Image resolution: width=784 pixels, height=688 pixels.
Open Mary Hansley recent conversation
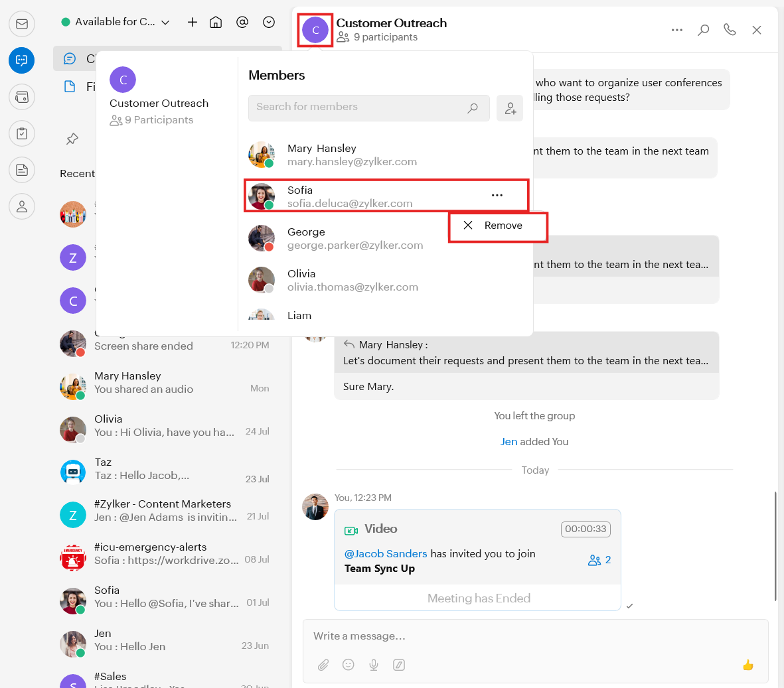[167, 387]
